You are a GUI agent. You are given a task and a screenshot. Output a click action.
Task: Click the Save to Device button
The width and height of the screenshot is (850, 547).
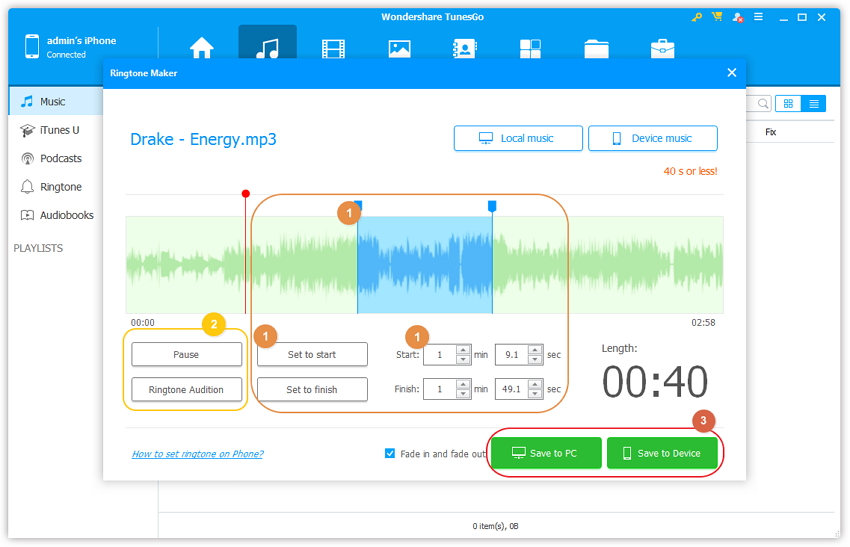click(661, 453)
